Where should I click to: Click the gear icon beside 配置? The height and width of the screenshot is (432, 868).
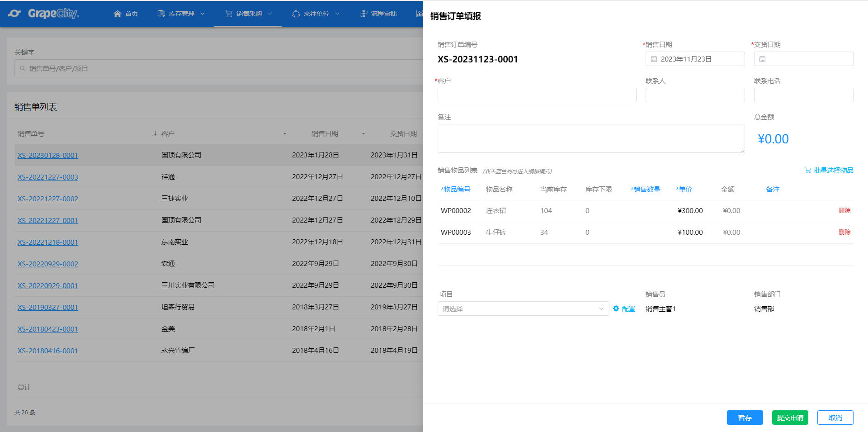616,309
